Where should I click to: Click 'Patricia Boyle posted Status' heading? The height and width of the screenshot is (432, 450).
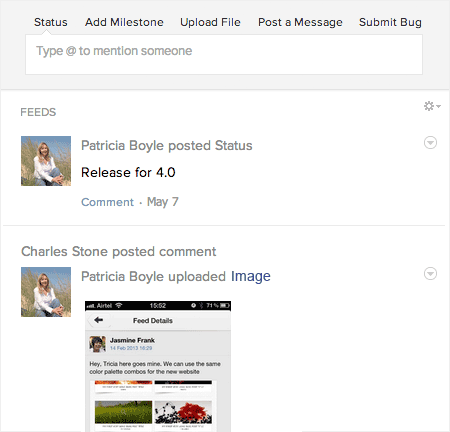pos(167,146)
